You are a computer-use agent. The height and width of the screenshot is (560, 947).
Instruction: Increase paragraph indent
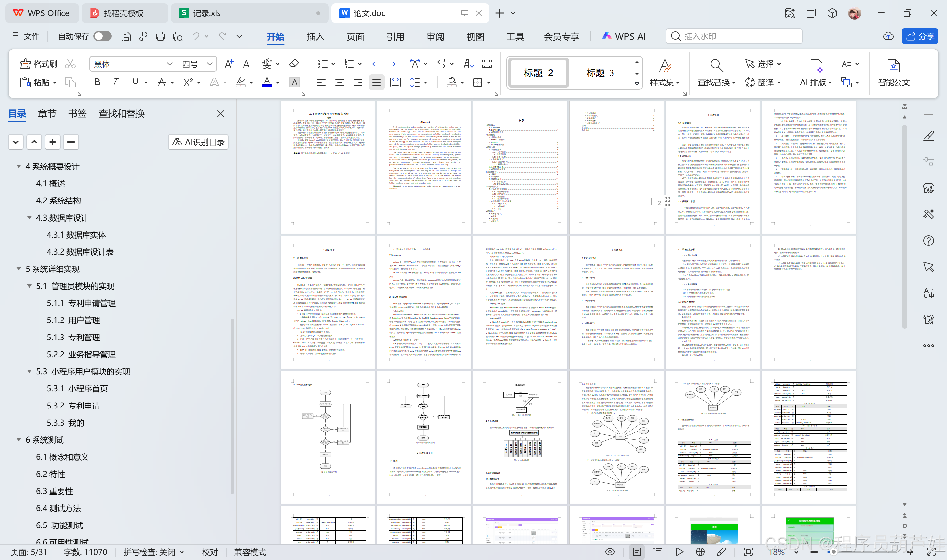coord(395,64)
